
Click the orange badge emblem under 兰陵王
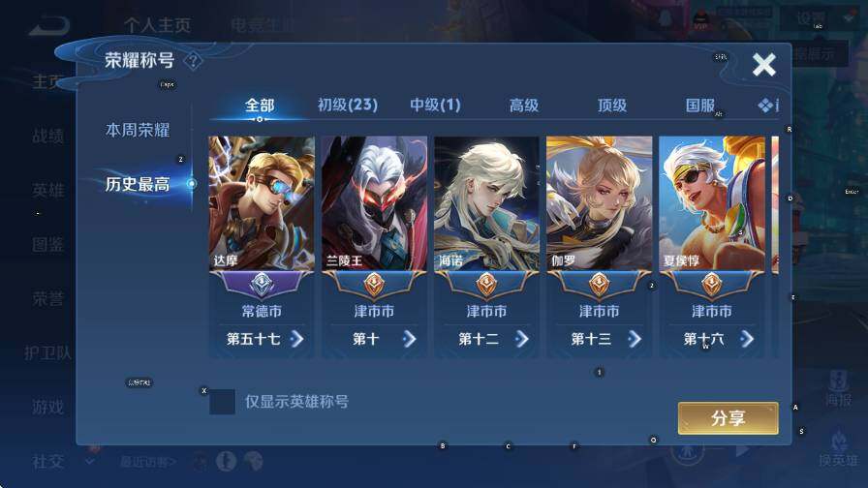pyautogui.click(x=374, y=285)
